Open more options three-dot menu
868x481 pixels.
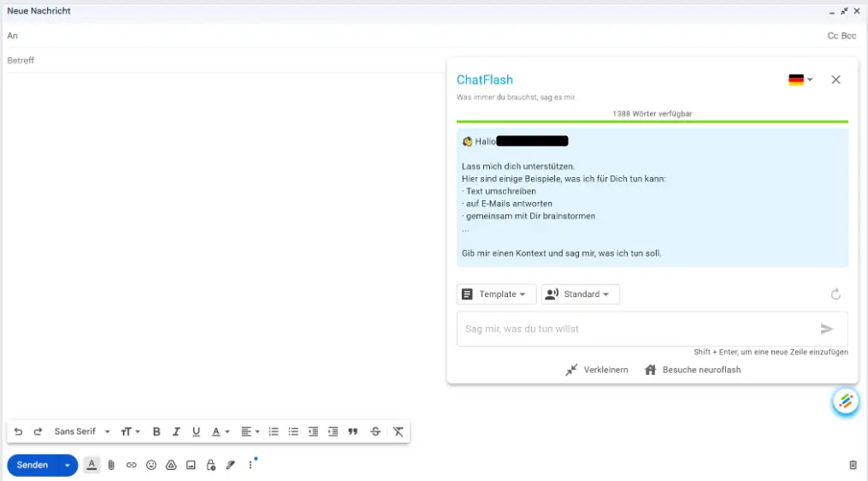point(251,465)
